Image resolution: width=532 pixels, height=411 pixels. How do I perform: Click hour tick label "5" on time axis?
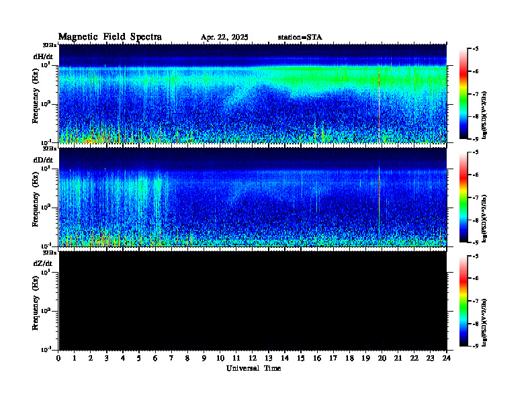139,358
